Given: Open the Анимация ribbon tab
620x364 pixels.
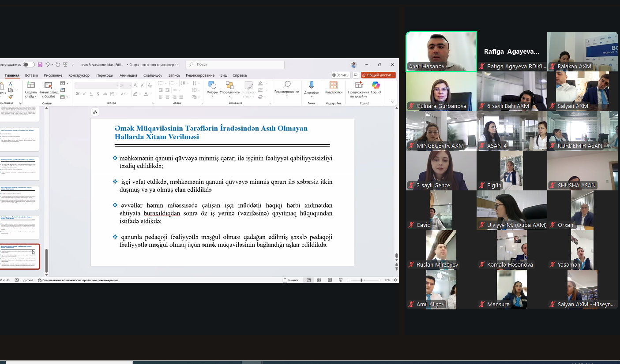Looking at the screenshot, I should [128, 75].
